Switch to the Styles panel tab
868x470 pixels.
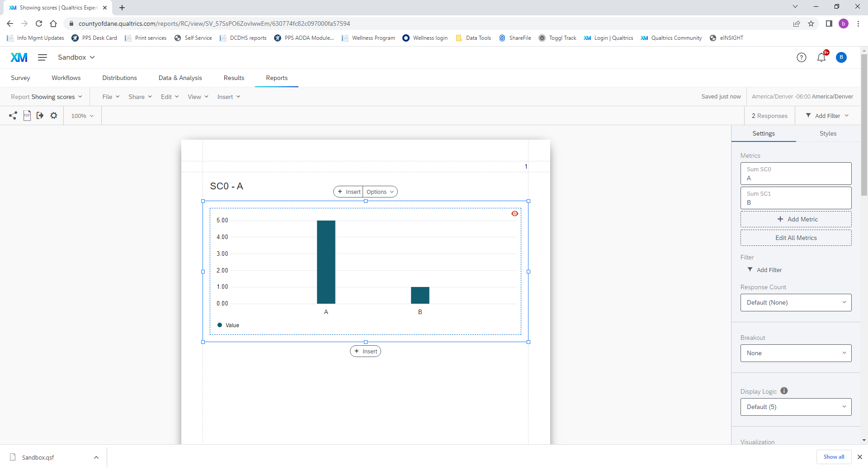[x=828, y=133]
